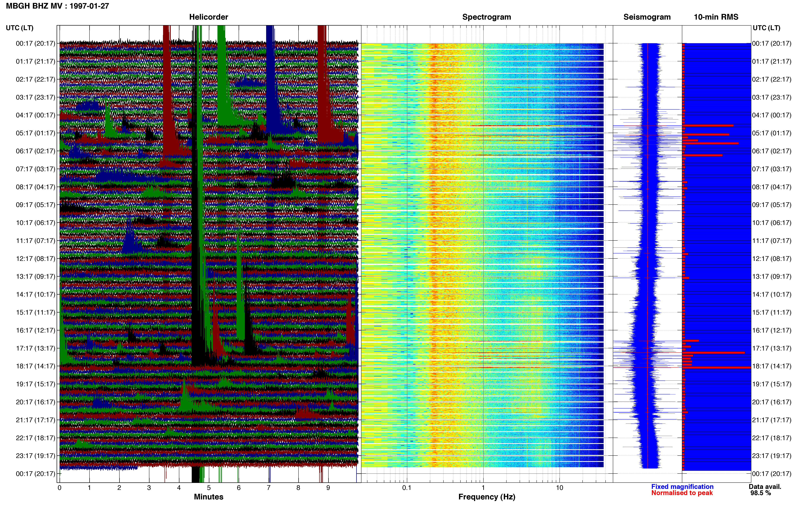The height and width of the screenshot is (508, 812).
Task: Click the right axis label '05:17 (01:17)'
Action: pos(772,133)
